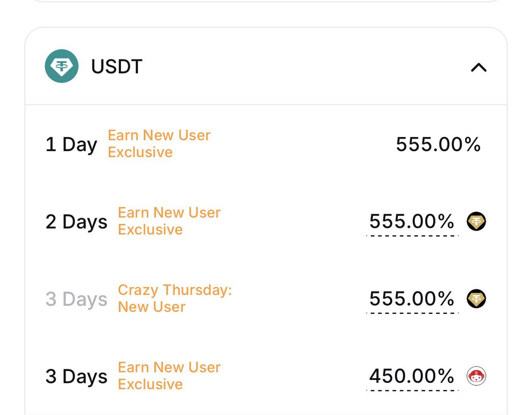Show details for the 2 Days 555.00% rate

coord(412,221)
